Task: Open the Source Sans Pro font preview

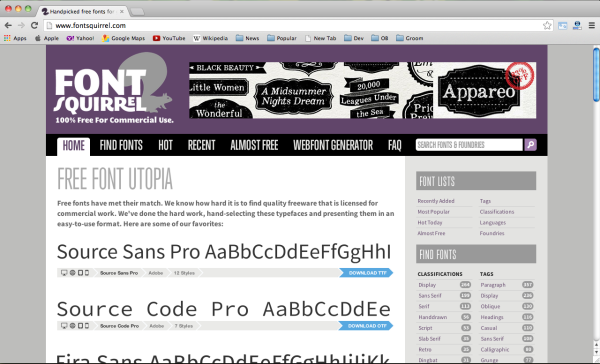Action: pyautogui.click(x=224, y=252)
